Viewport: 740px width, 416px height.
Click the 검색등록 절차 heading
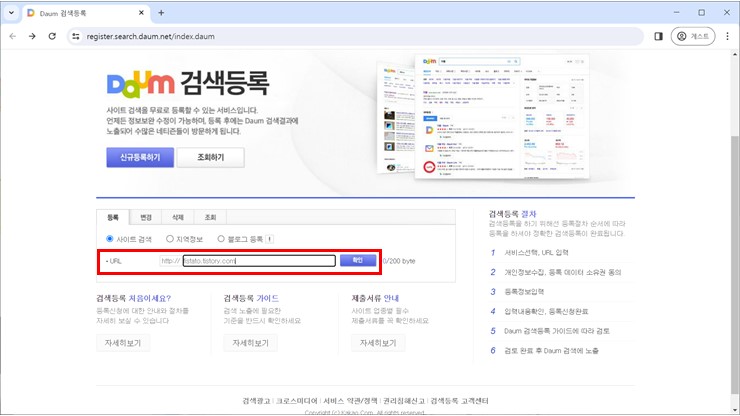coord(513,214)
